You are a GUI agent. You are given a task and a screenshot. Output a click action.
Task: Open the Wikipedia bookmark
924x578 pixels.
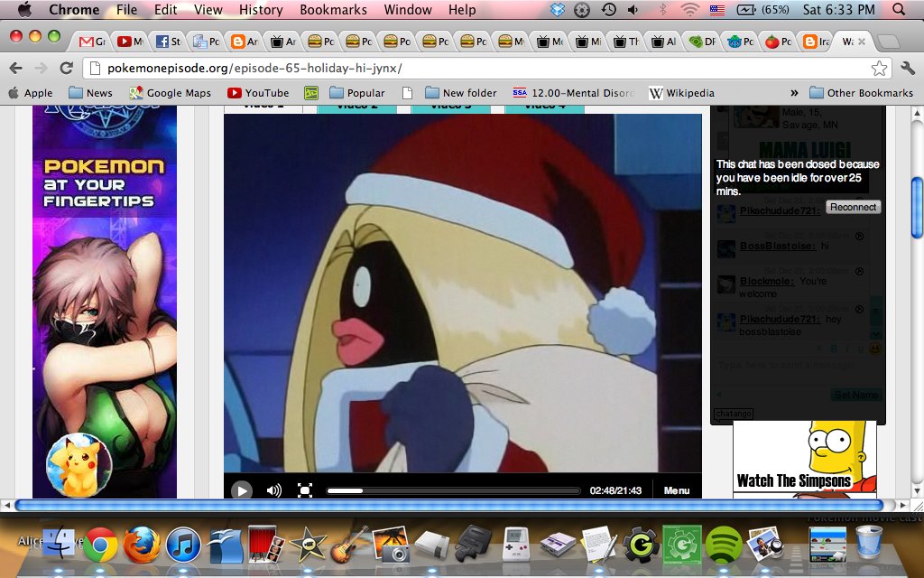pyautogui.click(x=682, y=93)
